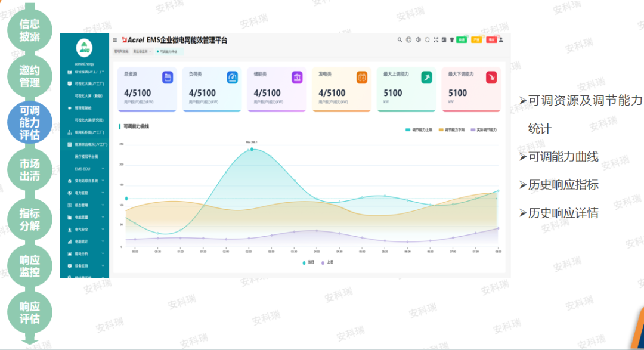Click the 负荷类 4/5100 card
The height and width of the screenshot is (350, 644).
[x=212, y=89]
